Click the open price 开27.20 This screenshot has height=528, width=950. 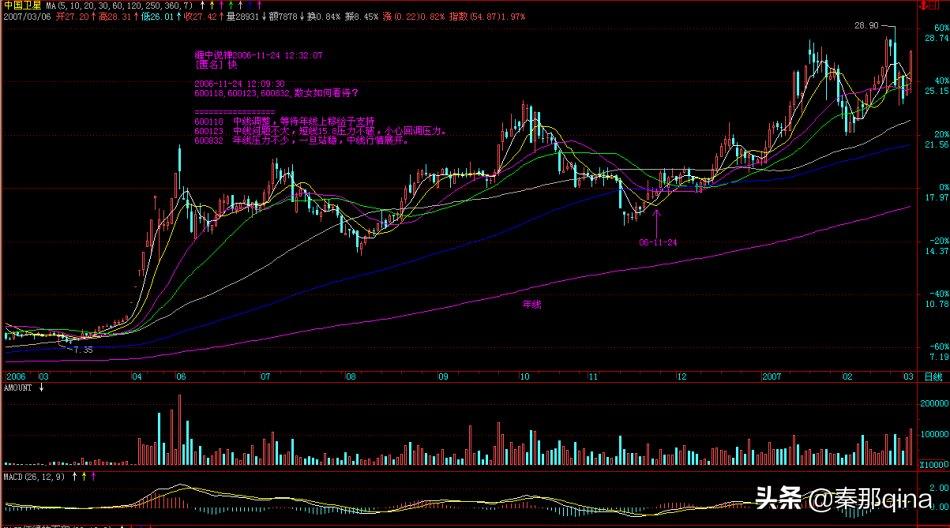coord(73,16)
